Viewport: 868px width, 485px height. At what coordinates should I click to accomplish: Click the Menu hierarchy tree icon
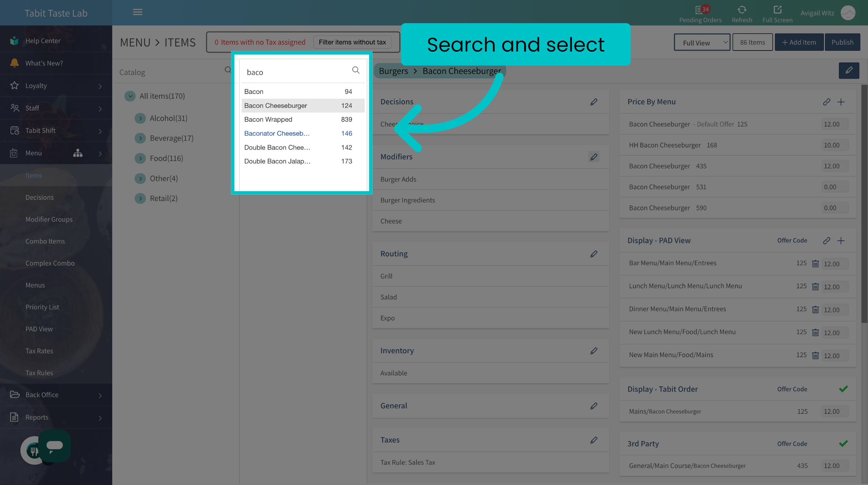[78, 153]
